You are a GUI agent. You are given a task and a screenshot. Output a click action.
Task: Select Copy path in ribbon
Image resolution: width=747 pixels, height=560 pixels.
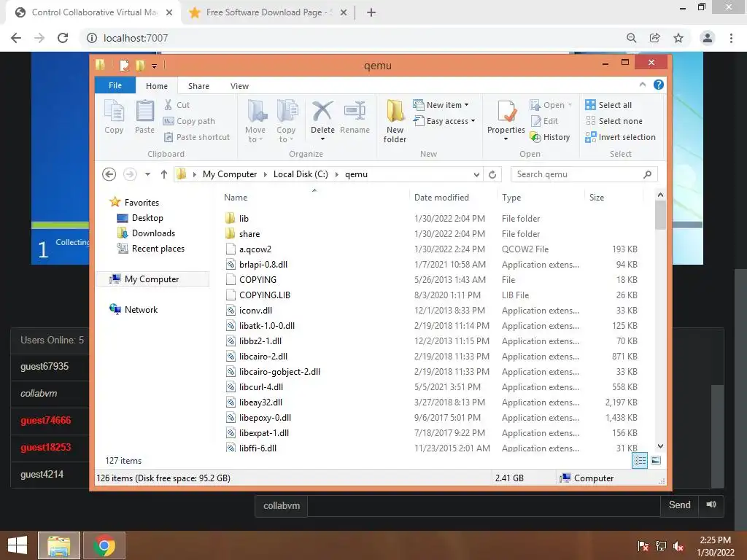[189, 121]
